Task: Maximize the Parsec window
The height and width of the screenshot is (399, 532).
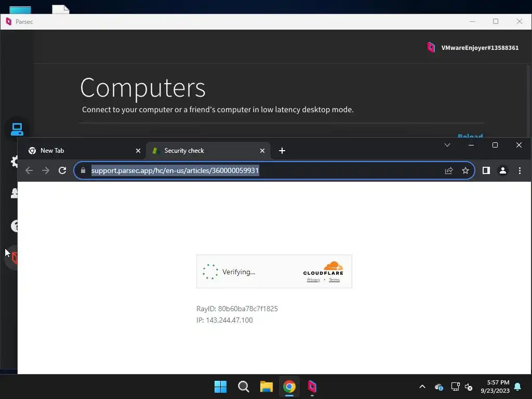Action: click(496, 21)
